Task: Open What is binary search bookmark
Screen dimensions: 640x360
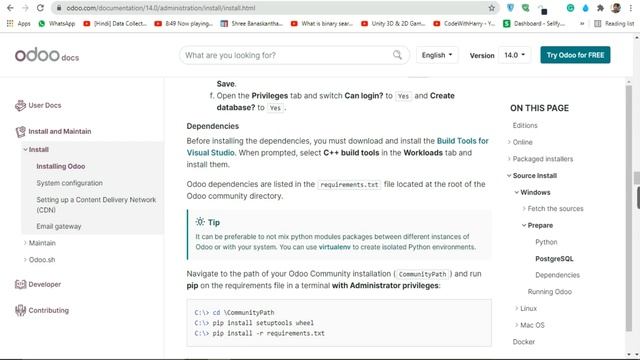Action: point(322,24)
